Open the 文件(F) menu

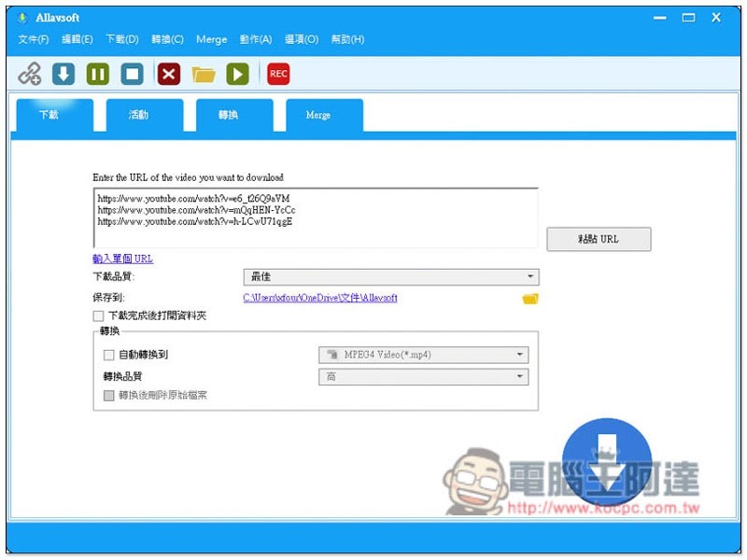(34, 39)
